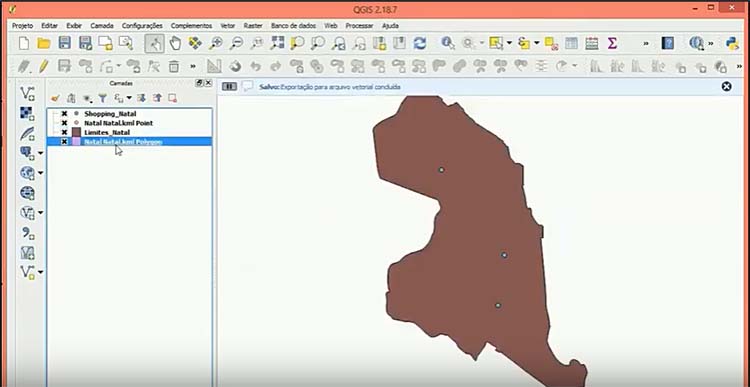Click the Limites_Natal brown color swatch

[x=76, y=132]
